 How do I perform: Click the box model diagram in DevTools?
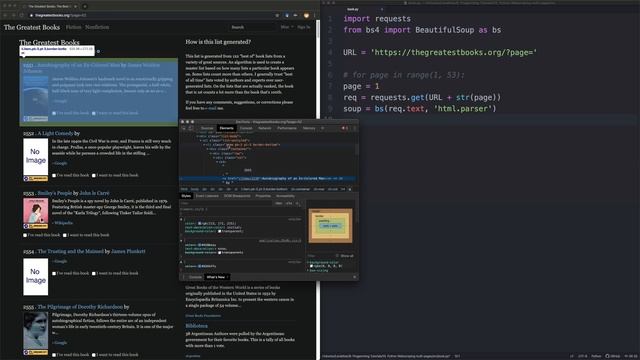[330, 226]
